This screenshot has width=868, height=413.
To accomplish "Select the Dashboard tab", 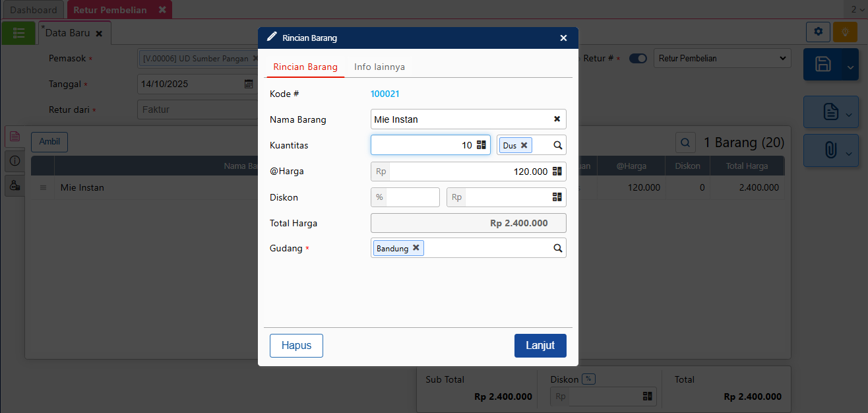I will click(x=34, y=10).
